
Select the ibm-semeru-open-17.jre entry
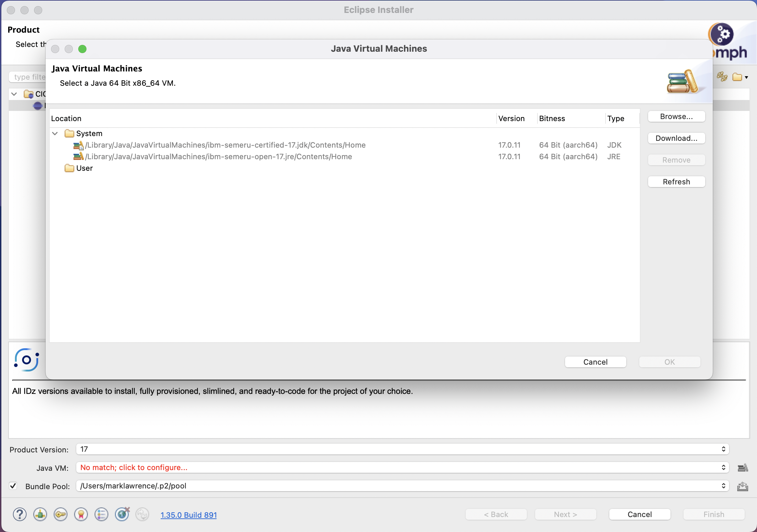tap(218, 156)
